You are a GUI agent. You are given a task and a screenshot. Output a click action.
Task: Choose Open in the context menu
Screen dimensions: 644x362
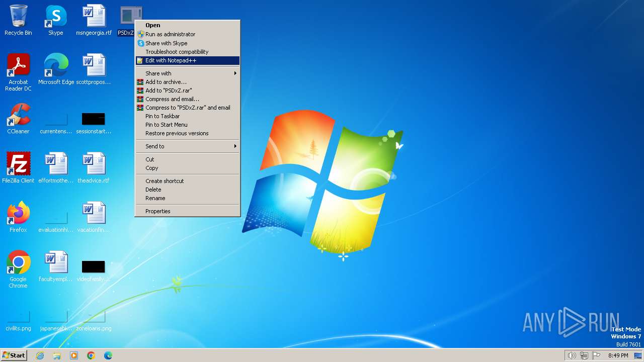(x=188, y=25)
